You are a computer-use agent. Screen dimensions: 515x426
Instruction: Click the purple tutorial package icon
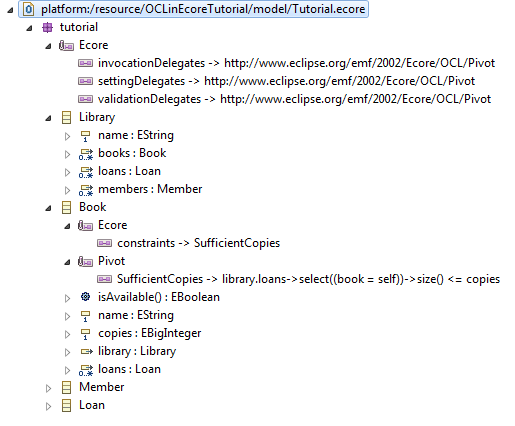click(x=47, y=27)
